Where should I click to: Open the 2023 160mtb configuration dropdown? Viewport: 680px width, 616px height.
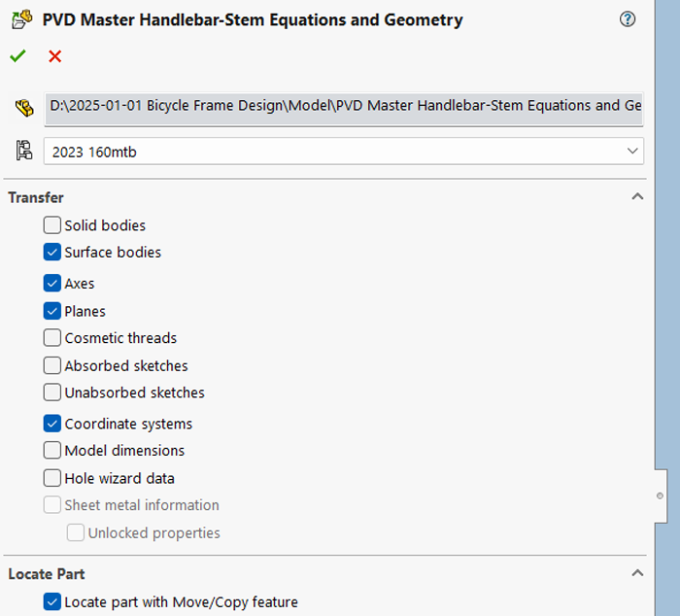point(342,152)
